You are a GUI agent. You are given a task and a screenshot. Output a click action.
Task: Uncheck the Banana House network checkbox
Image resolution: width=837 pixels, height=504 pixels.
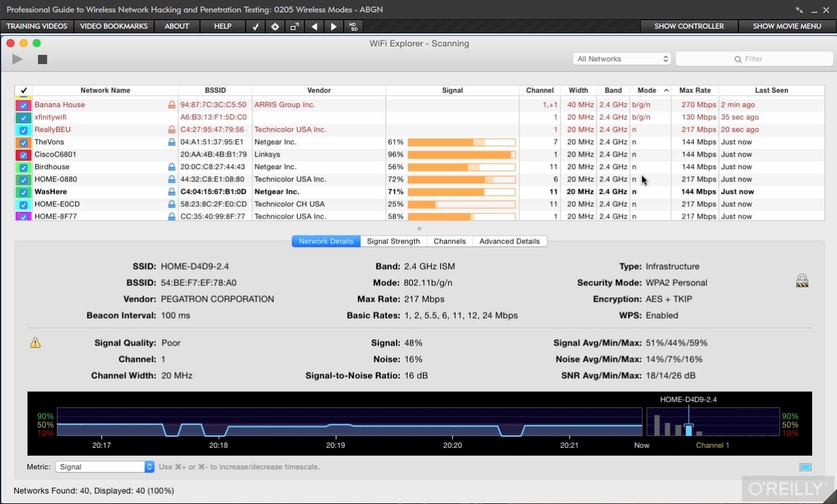coord(24,105)
